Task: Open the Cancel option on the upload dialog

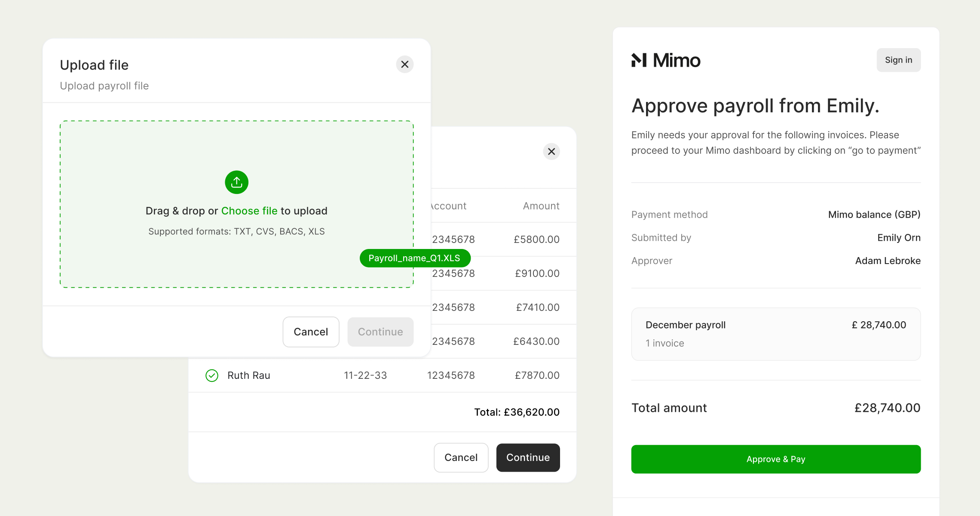Action: [x=311, y=331]
